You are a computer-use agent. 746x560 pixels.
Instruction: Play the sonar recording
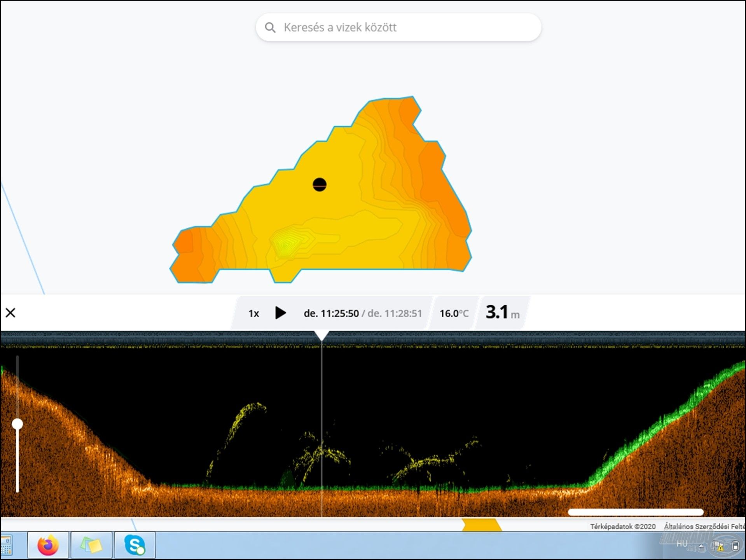[280, 313]
